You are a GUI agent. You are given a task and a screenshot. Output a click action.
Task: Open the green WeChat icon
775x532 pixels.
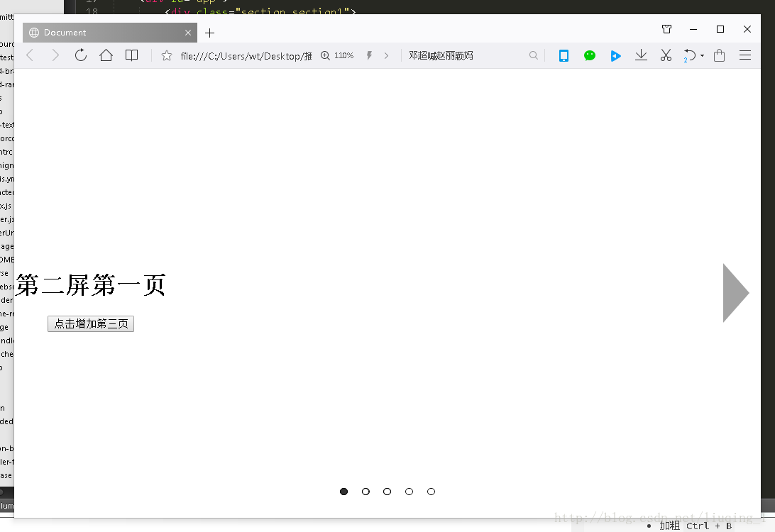click(x=589, y=56)
